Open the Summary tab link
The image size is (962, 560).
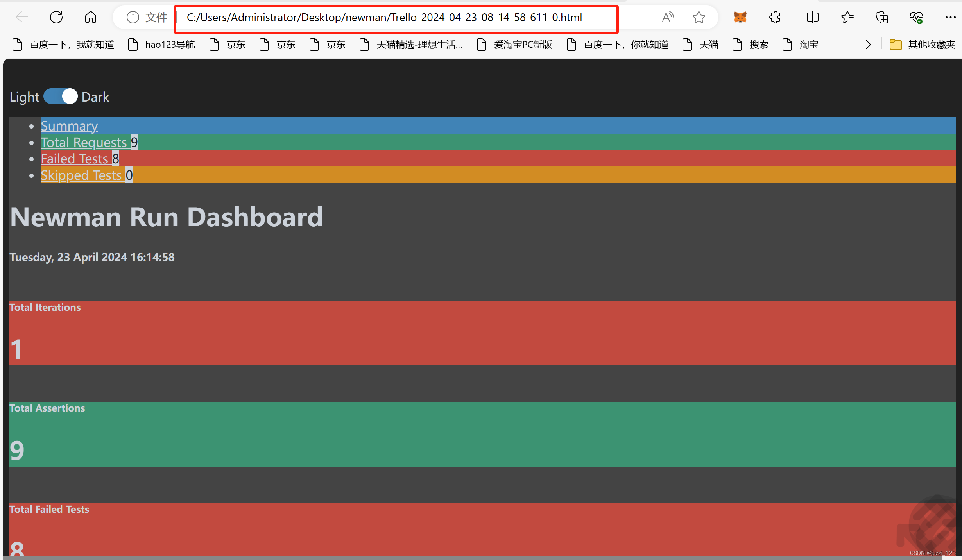coord(69,126)
